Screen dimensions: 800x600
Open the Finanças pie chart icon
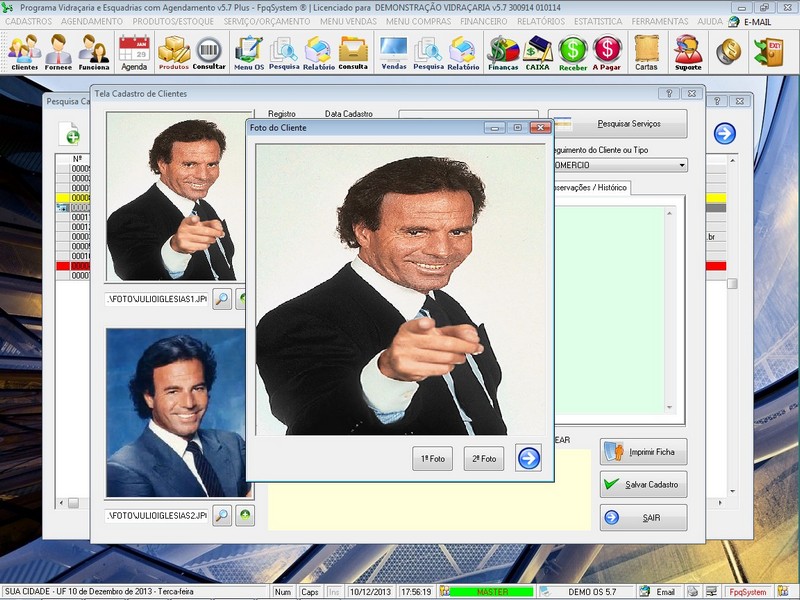[503, 52]
